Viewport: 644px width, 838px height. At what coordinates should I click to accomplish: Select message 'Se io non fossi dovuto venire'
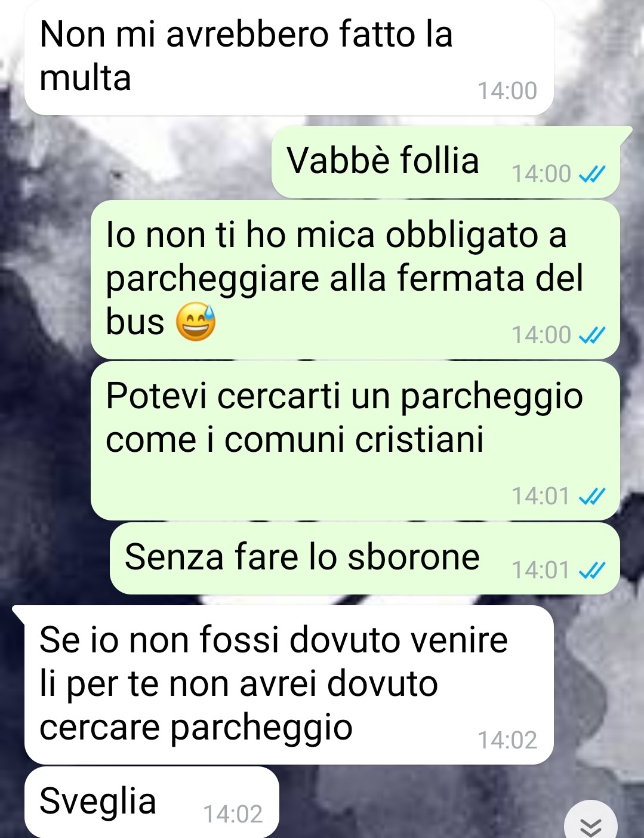coord(289,685)
